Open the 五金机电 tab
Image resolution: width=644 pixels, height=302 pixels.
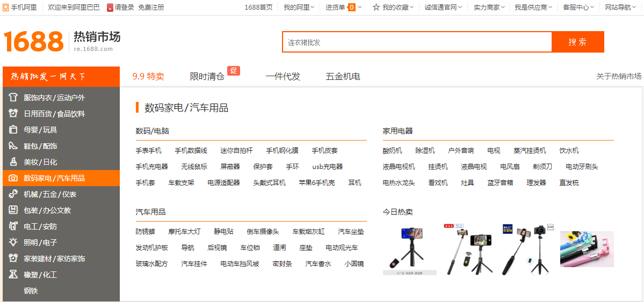pyautogui.click(x=343, y=76)
